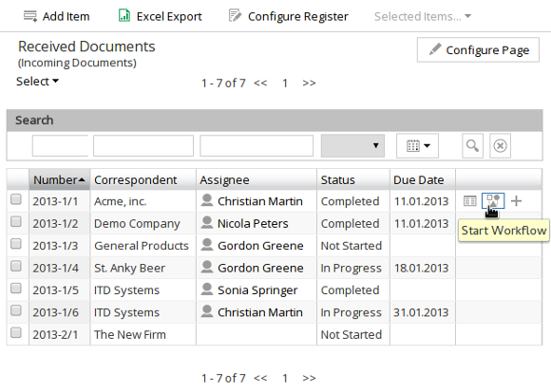Click the Correspondent search input field
This screenshot has height=392, width=551.
coord(143,145)
